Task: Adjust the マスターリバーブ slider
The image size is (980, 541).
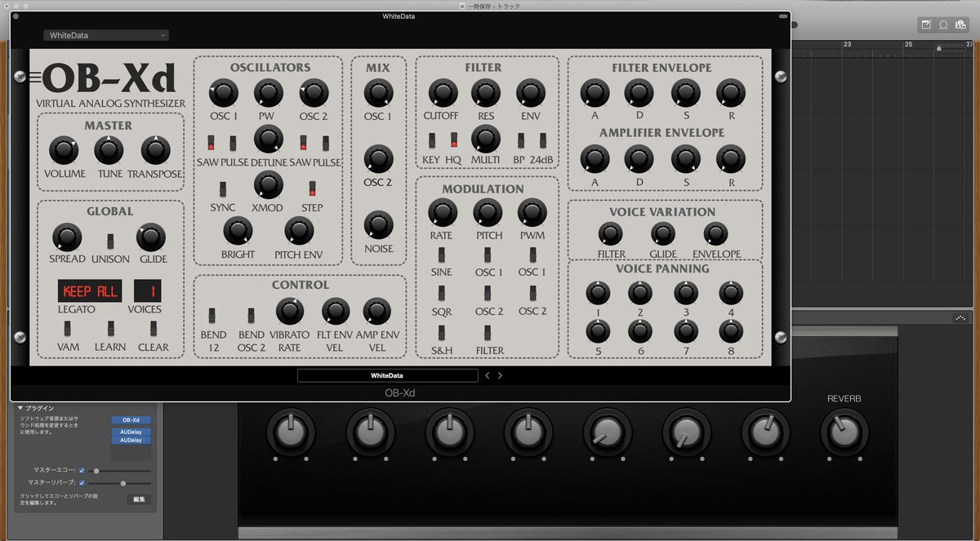Action: point(121,483)
